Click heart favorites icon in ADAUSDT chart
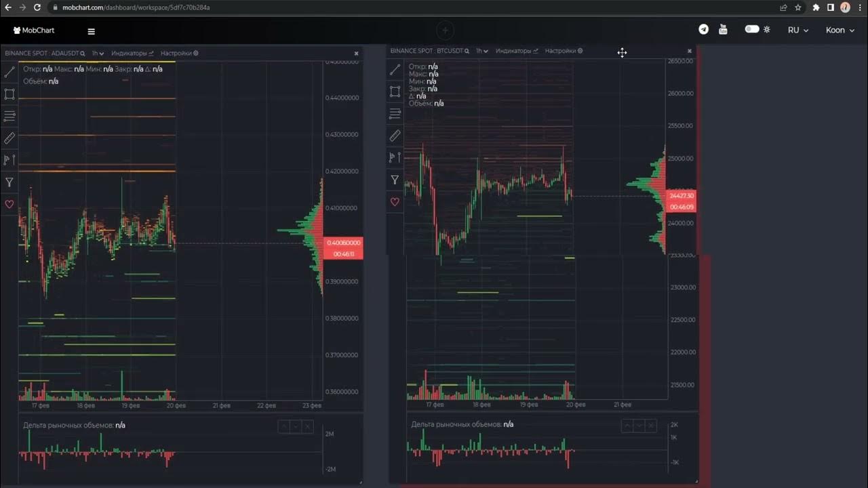868x488 pixels. click(x=9, y=204)
